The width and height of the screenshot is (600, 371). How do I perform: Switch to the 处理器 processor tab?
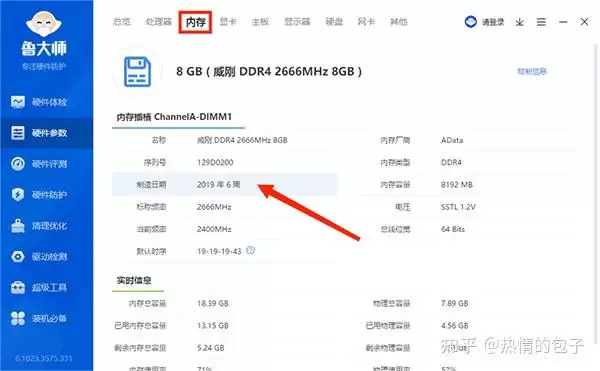click(158, 22)
